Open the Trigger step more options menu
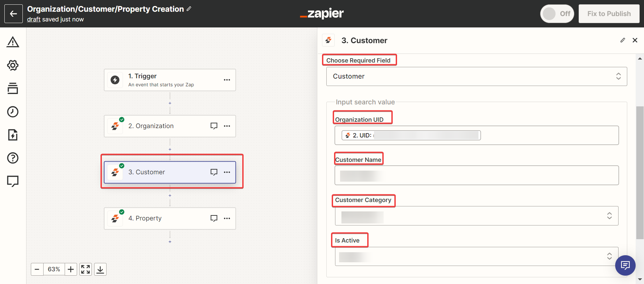This screenshot has width=644, height=284. (227, 80)
